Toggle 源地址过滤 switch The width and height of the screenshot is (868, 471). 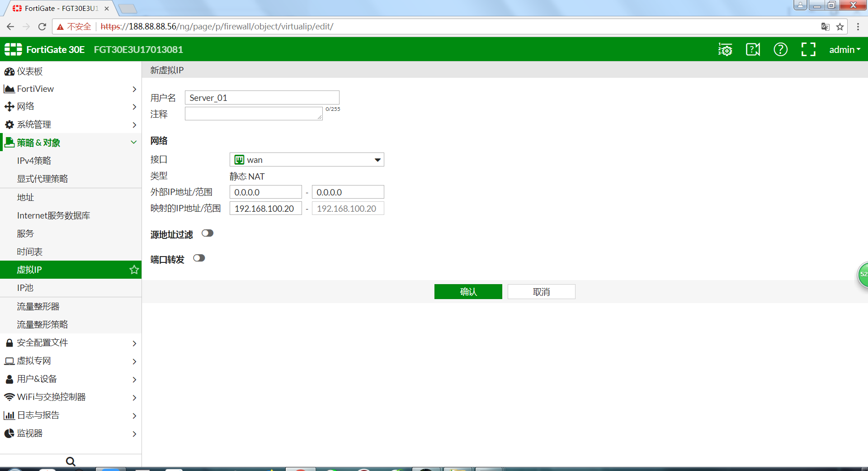[208, 233]
